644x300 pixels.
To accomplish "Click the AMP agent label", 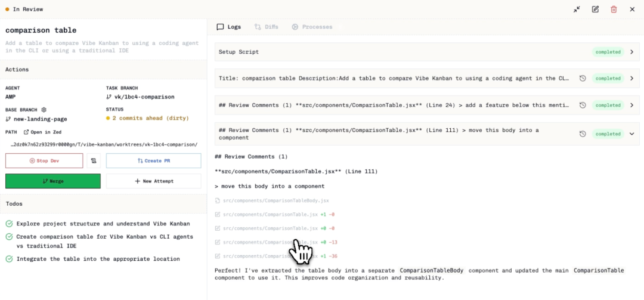I will pos(10,97).
